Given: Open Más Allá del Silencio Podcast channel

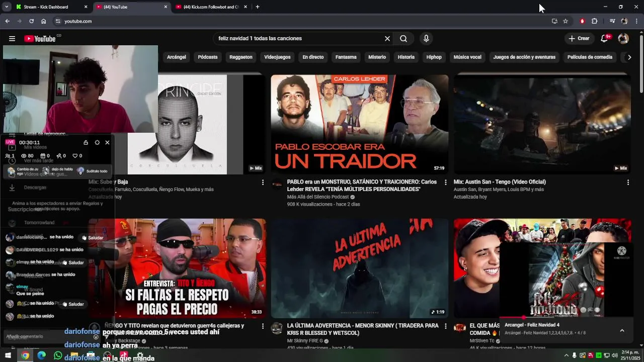Looking at the screenshot, I should point(318,197).
